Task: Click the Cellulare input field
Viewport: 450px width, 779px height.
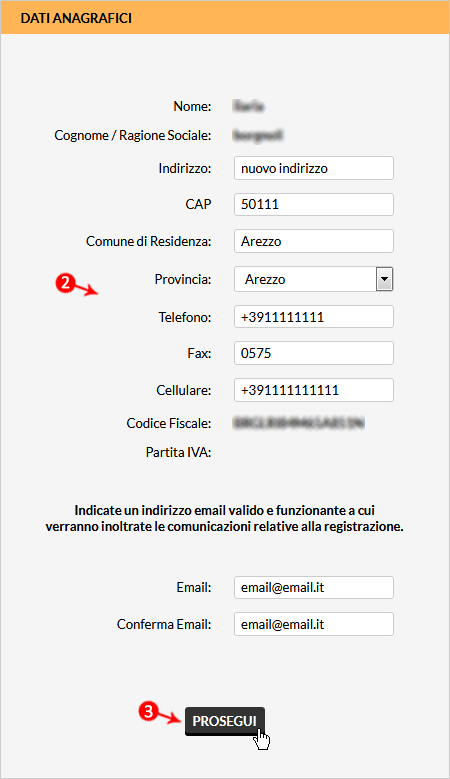Action: pyautogui.click(x=314, y=390)
